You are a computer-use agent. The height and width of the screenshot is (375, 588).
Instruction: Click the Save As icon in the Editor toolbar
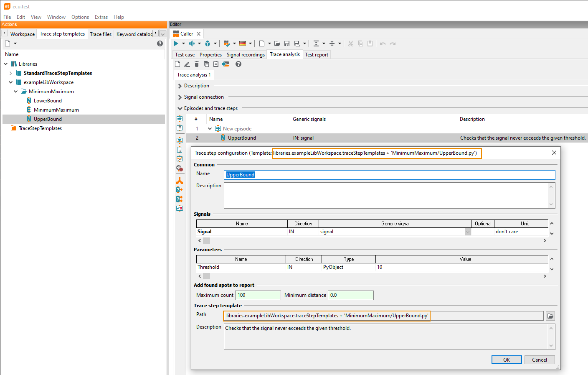pos(297,43)
